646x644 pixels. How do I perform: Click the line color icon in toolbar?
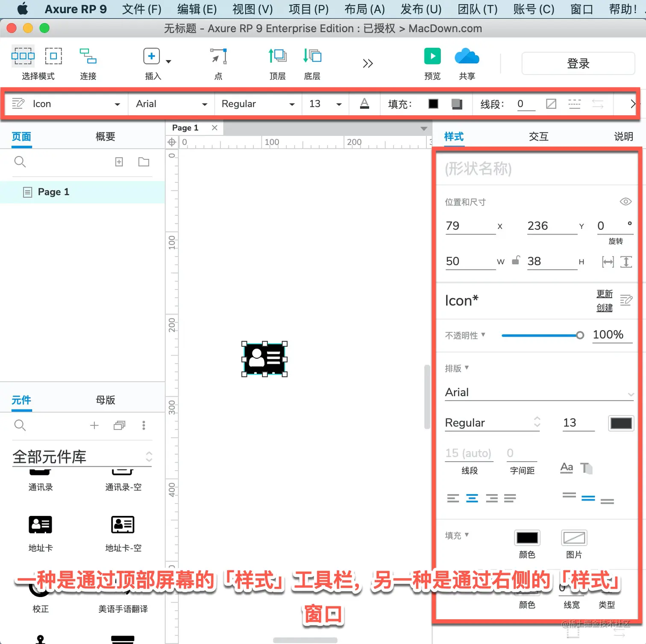coord(551,104)
